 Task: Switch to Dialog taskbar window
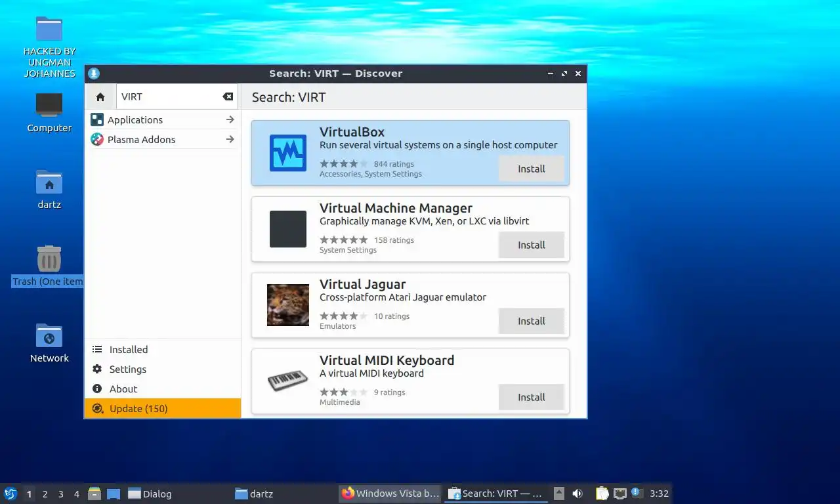[x=177, y=493]
